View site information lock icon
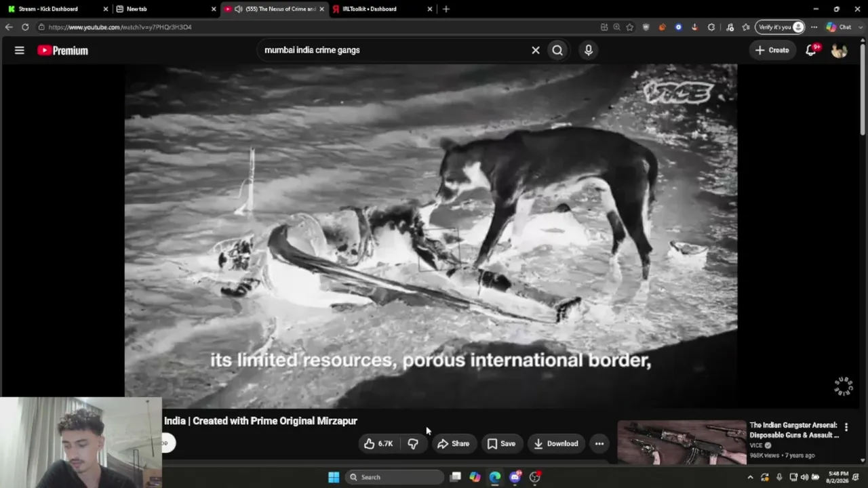The image size is (868, 488). click(41, 27)
